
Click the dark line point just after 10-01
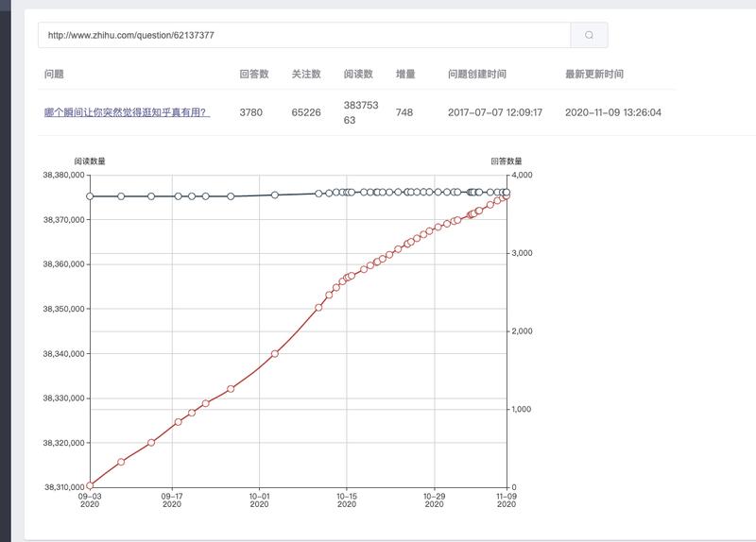pyautogui.click(x=275, y=195)
